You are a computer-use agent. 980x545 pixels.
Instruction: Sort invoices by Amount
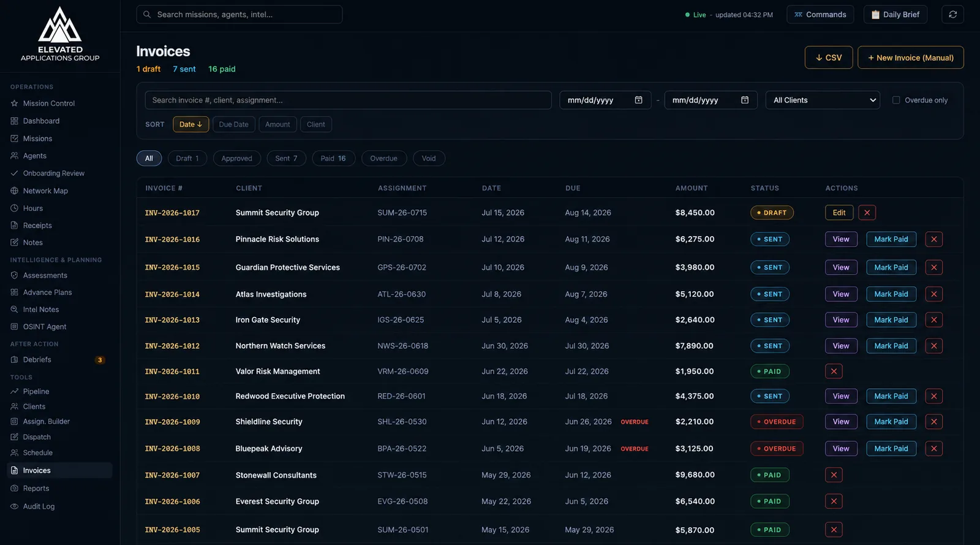[x=277, y=124]
